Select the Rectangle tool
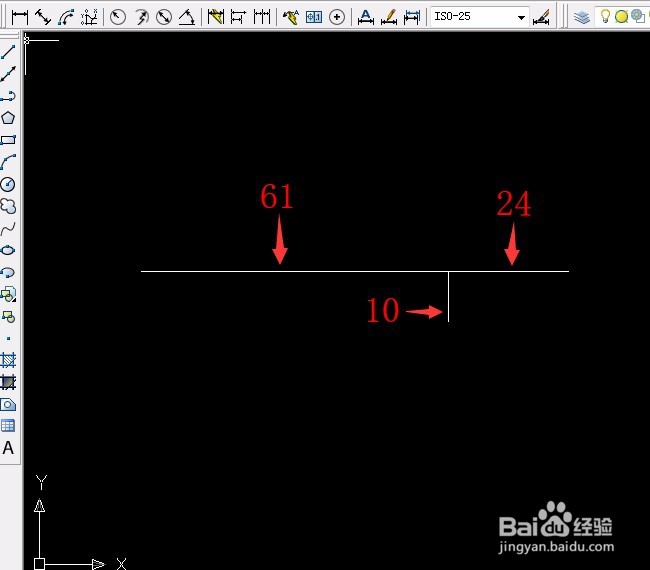This screenshot has width=650, height=570. click(x=8, y=140)
